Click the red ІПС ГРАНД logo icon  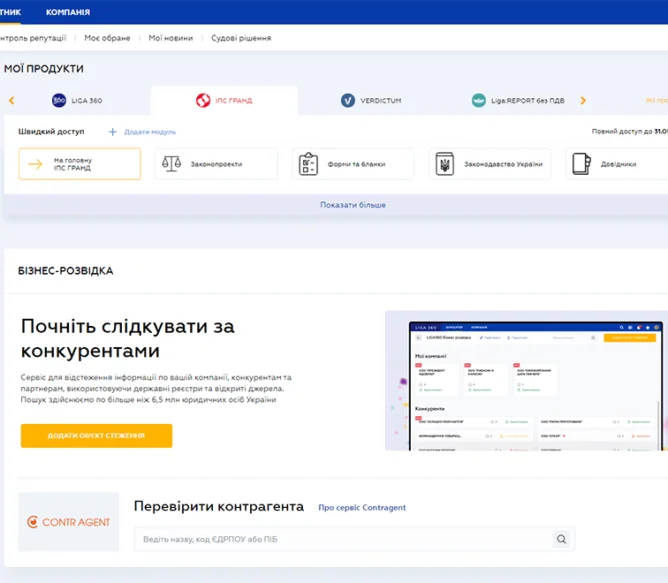(203, 101)
